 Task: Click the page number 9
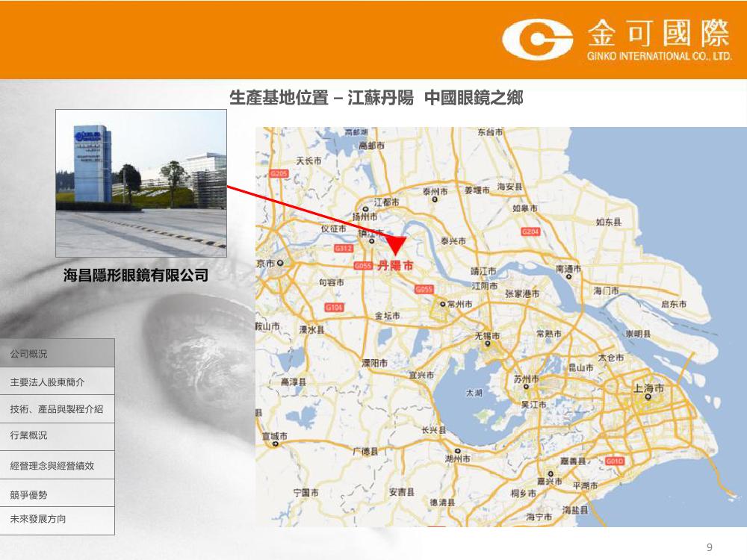710,547
